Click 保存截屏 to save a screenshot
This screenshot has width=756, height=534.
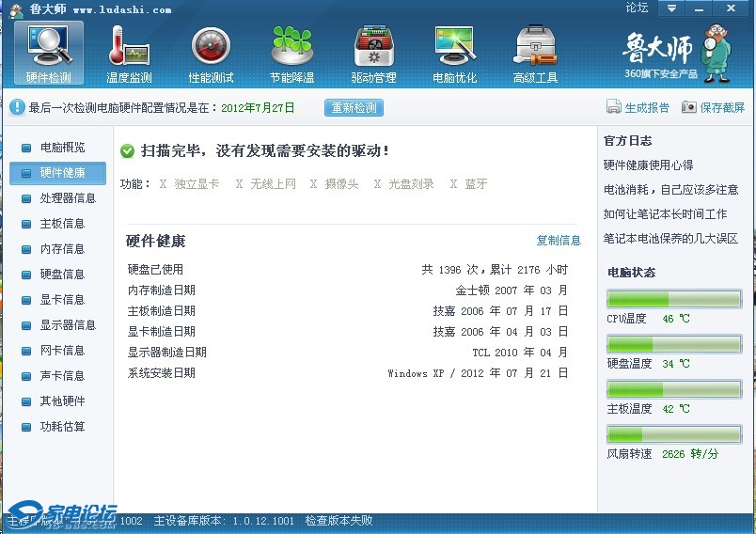click(x=713, y=107)
